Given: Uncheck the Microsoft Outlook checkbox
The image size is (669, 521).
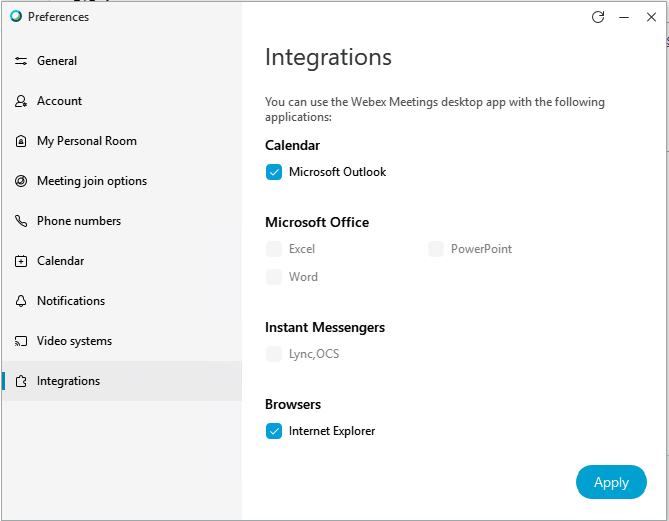Looking at the screenshot, I should 274,172.
